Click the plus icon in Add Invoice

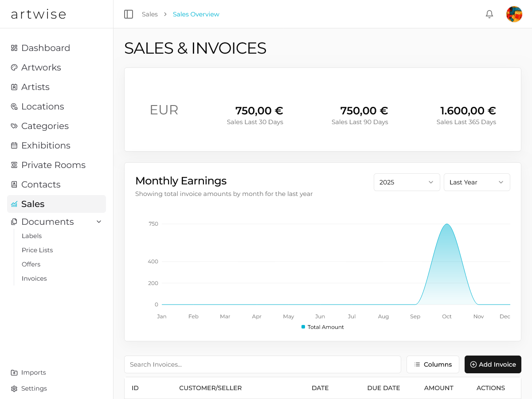tap(473, 364)
